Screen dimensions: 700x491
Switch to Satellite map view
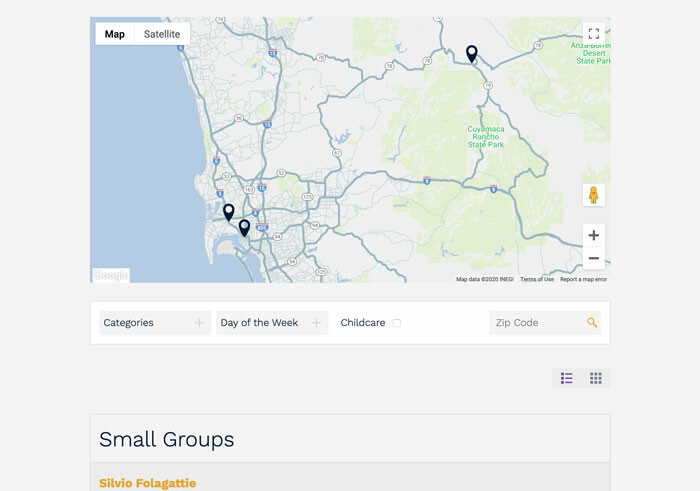pyautogui.click(x=162, y=34)
